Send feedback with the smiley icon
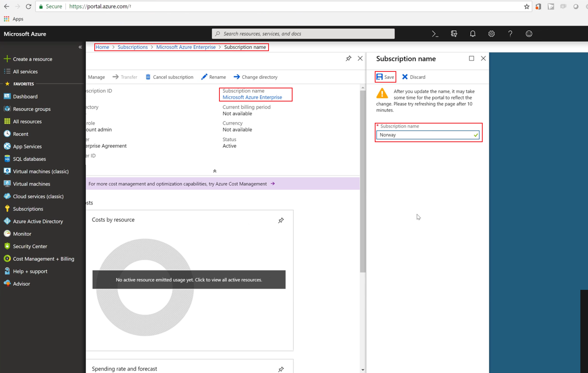Screen dimensions: 588x373 [529, 34]
